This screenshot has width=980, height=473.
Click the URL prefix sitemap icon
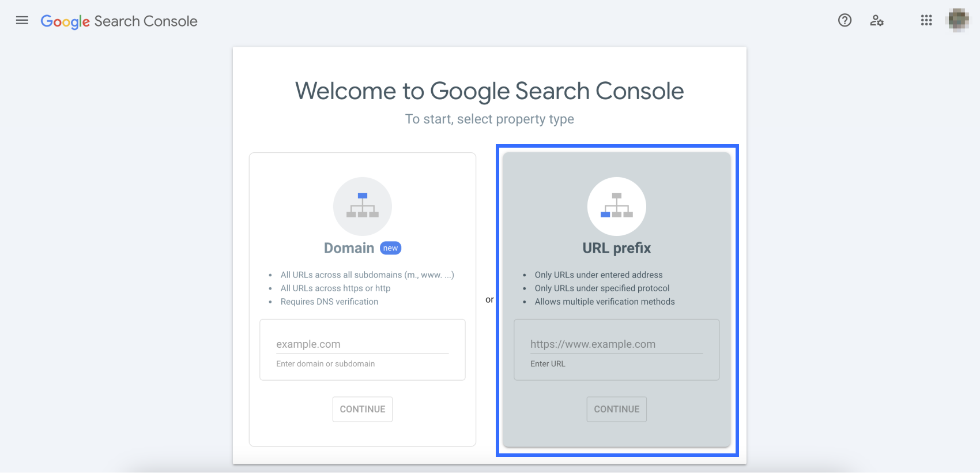616,206
